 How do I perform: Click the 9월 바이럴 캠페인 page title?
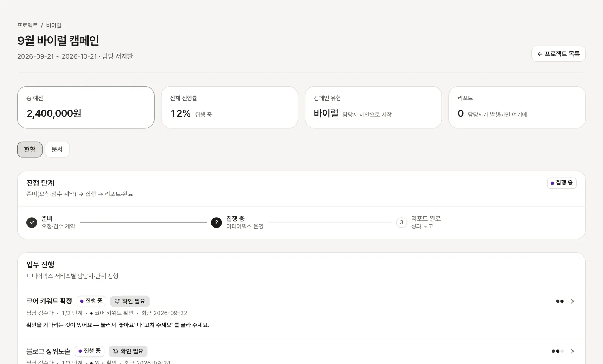58,41
